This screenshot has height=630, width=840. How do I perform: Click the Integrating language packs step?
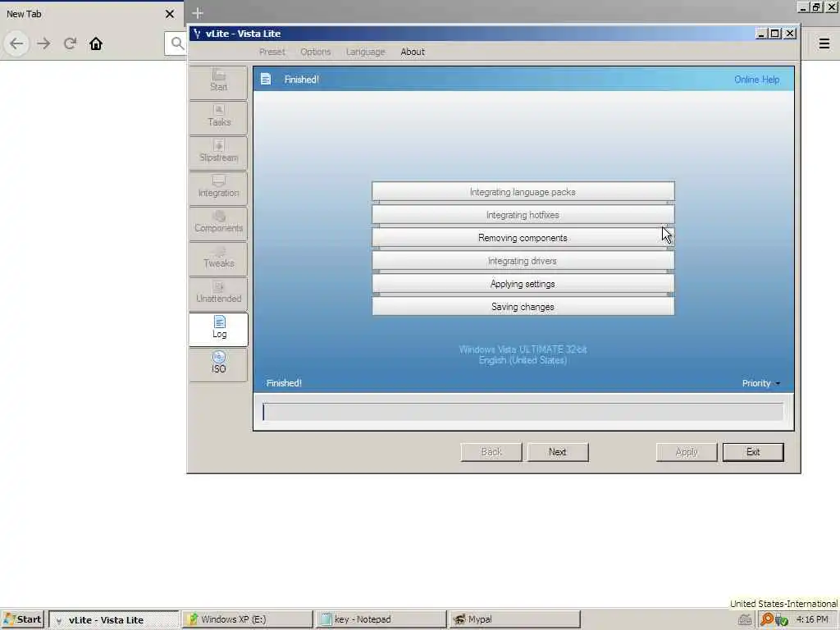523,192
